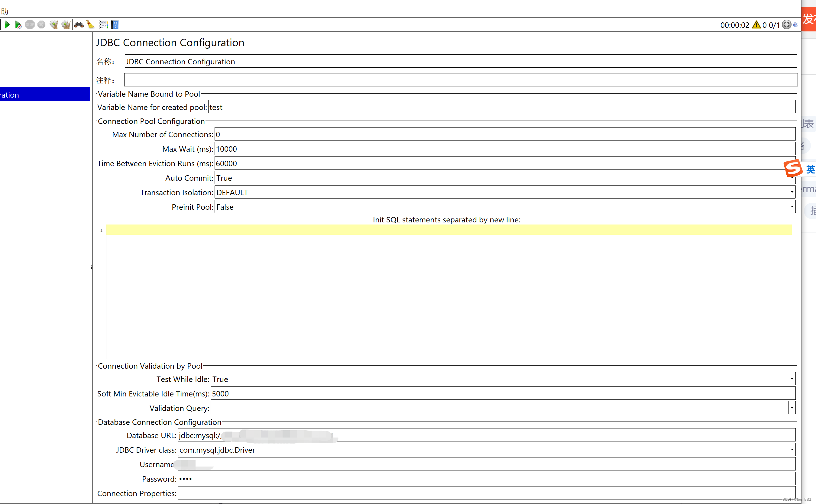Screen dimensions: 816x504
Task: Open the 助 menu item
Action: click(x=4, y=11)
